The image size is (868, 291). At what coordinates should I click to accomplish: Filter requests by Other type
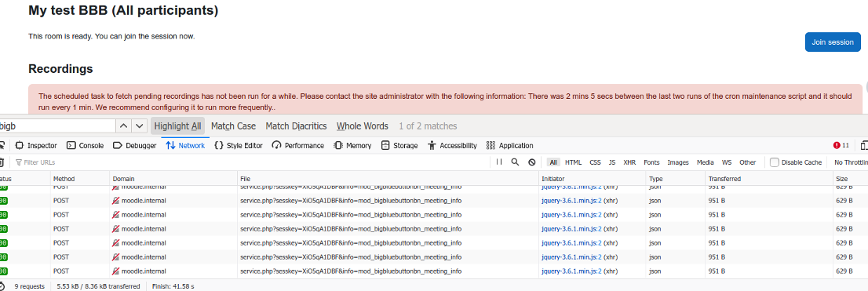(x=747, y=162)
